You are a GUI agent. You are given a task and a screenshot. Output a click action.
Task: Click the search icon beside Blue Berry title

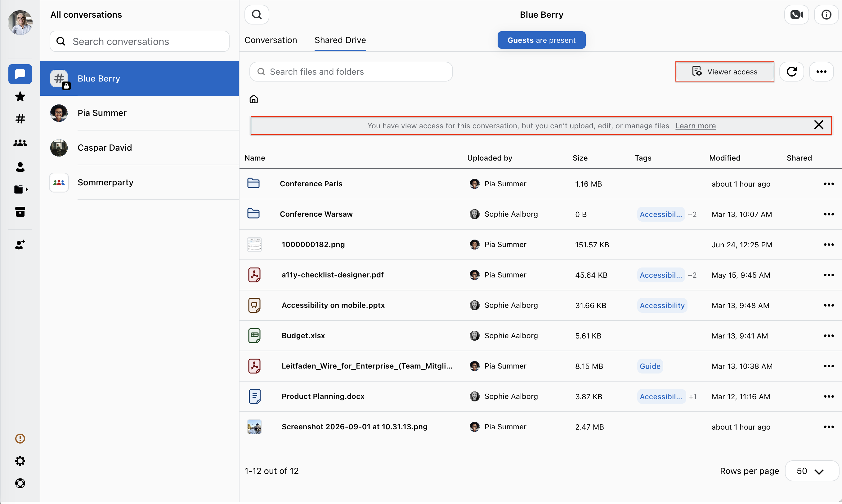[x=257, y=15]
